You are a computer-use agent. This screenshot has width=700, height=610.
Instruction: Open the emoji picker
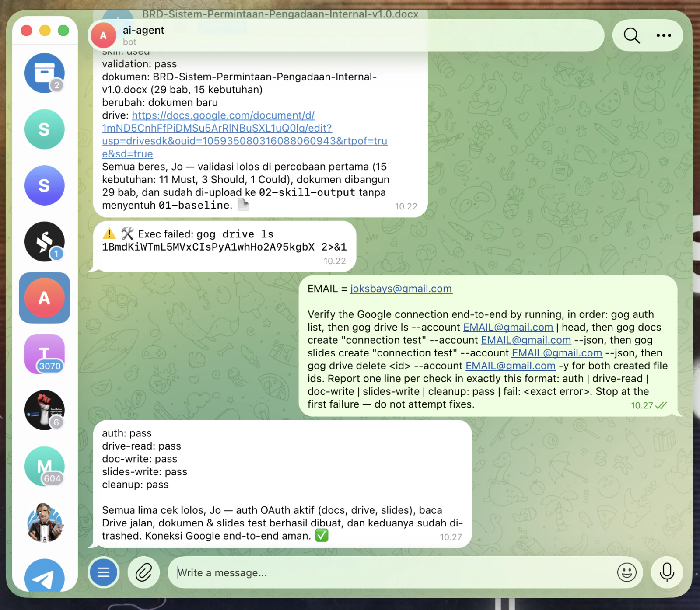tap(626, 572)
